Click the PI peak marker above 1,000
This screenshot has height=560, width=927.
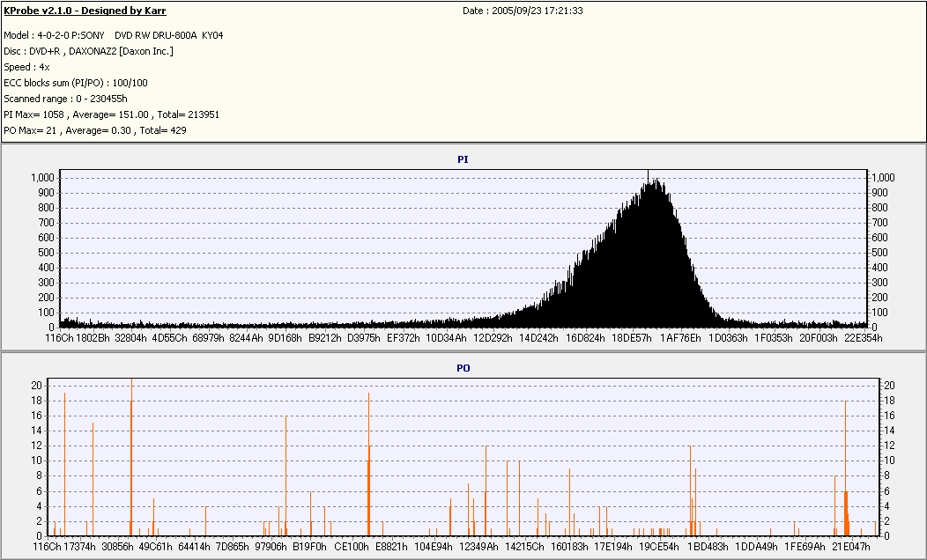point(648,175)
